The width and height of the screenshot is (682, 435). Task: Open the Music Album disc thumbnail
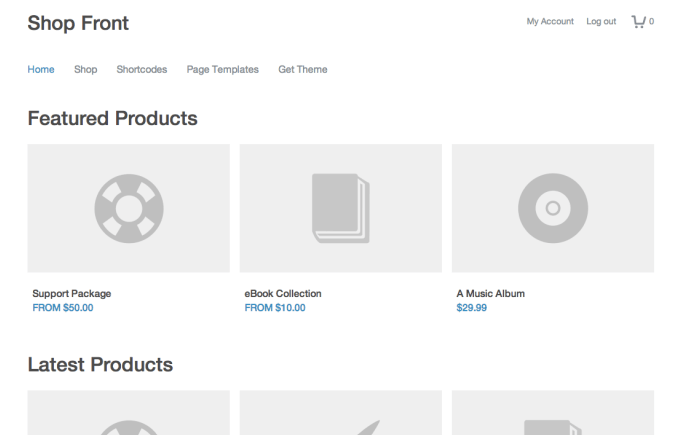pyautogui.click(x=553, y=208)
